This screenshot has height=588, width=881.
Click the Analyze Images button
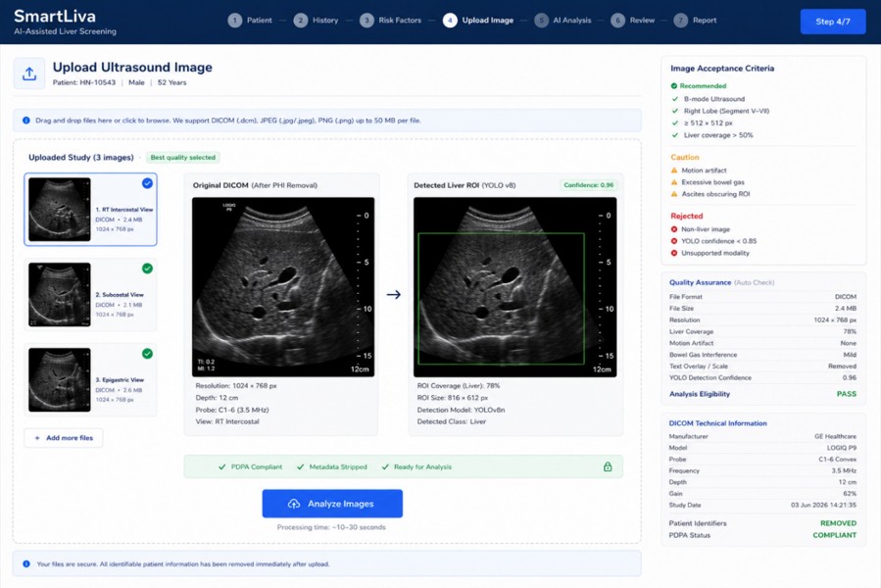click(332, 504)
